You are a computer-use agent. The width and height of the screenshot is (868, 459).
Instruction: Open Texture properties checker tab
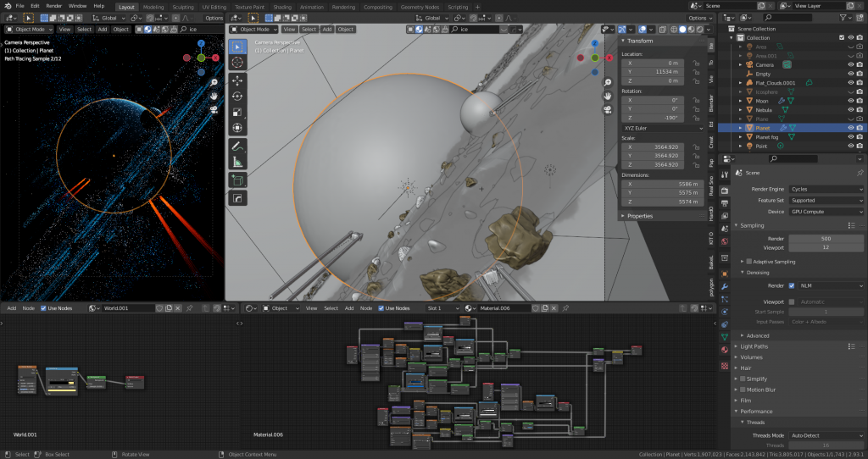coord(725,366)
